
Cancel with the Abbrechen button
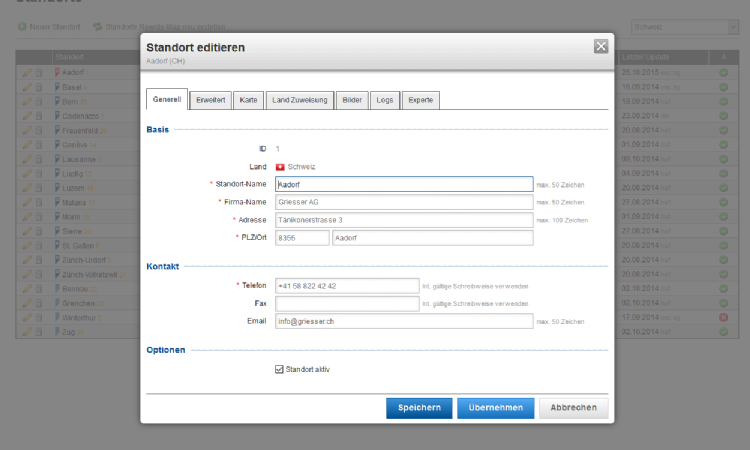pyautogui.click(x=573, y=408)
